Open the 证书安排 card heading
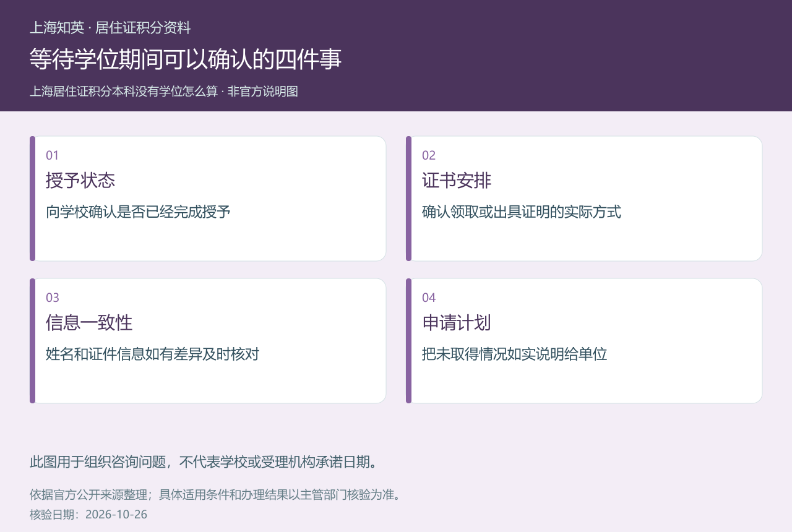792x532 pixels. coord(457,181)
